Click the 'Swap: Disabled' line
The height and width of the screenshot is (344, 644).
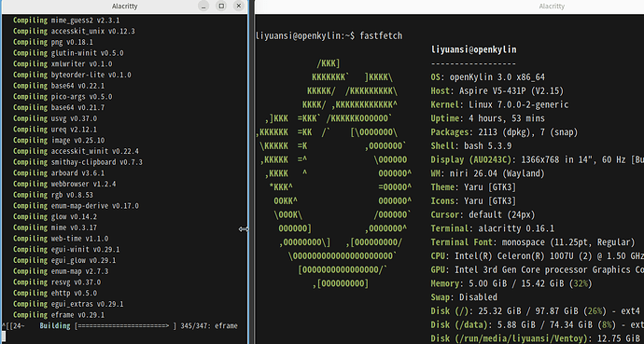click(x=464, y=297)
